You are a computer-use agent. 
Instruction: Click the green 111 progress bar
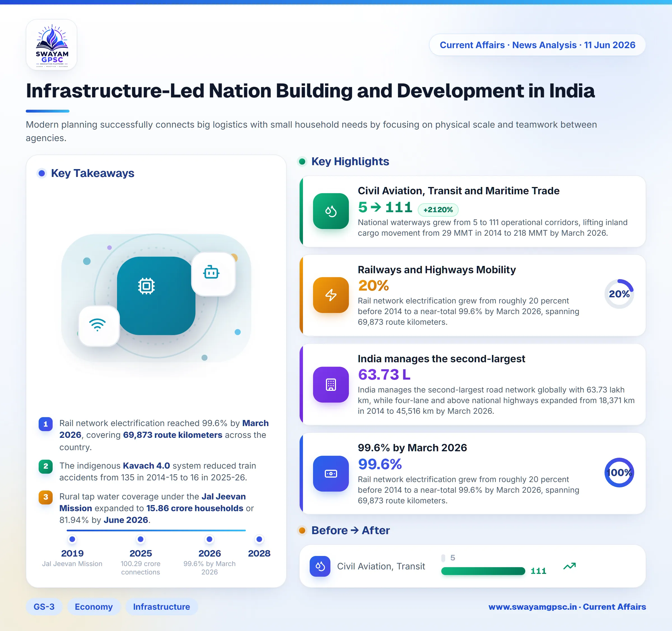[483, 571]
